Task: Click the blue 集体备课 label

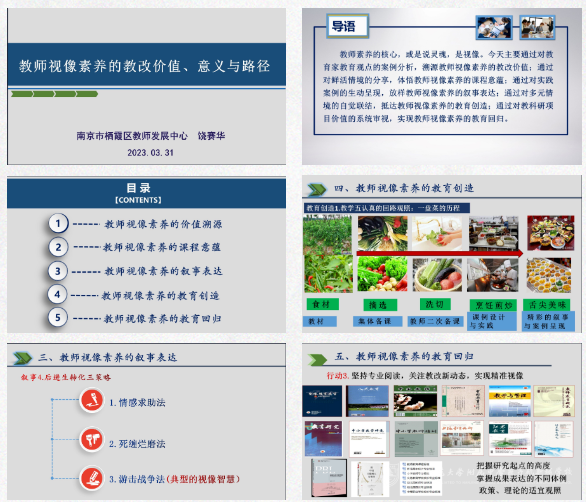Action: 377,321
